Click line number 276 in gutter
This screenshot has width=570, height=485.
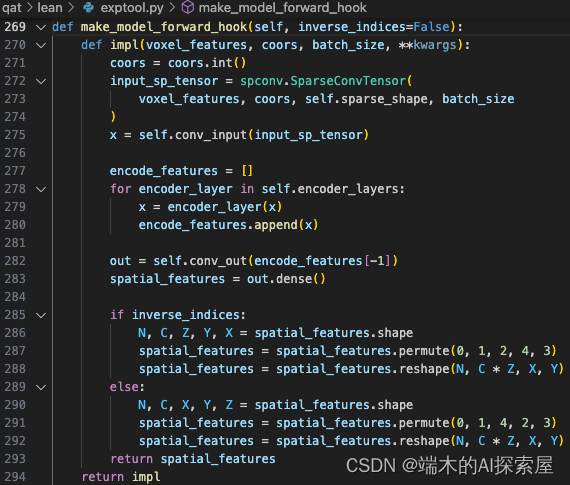15,153
